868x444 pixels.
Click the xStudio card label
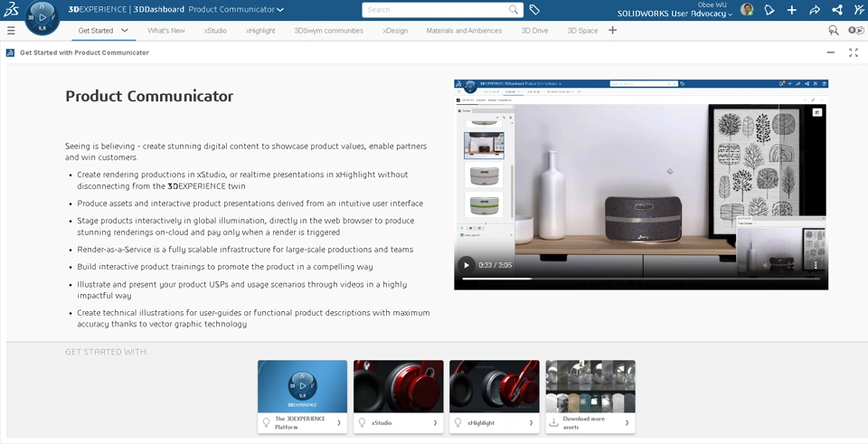(382, 422)
